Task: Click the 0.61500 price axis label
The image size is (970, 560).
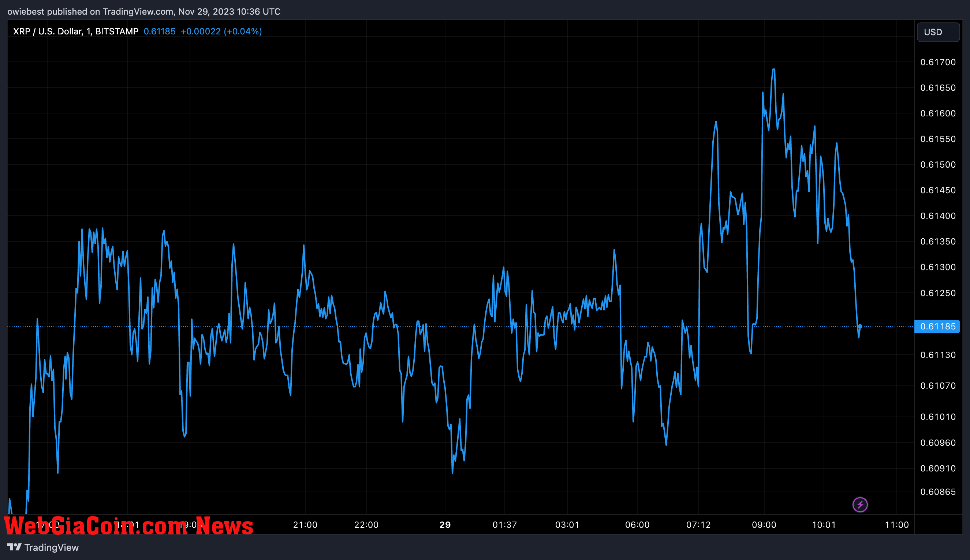Action: tap(938, 165)
